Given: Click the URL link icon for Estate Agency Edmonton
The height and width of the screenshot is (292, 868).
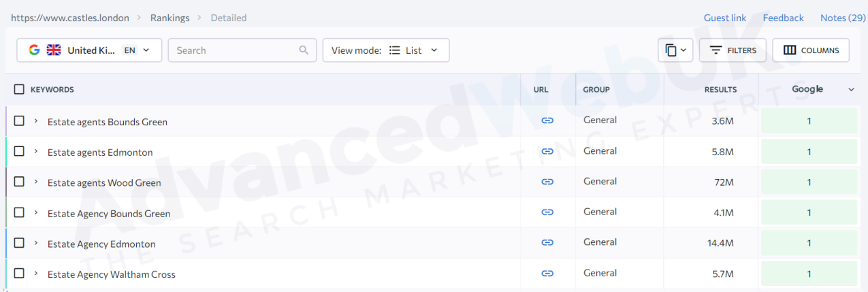Looking at the screenshot, I should (x=547, y=243).
